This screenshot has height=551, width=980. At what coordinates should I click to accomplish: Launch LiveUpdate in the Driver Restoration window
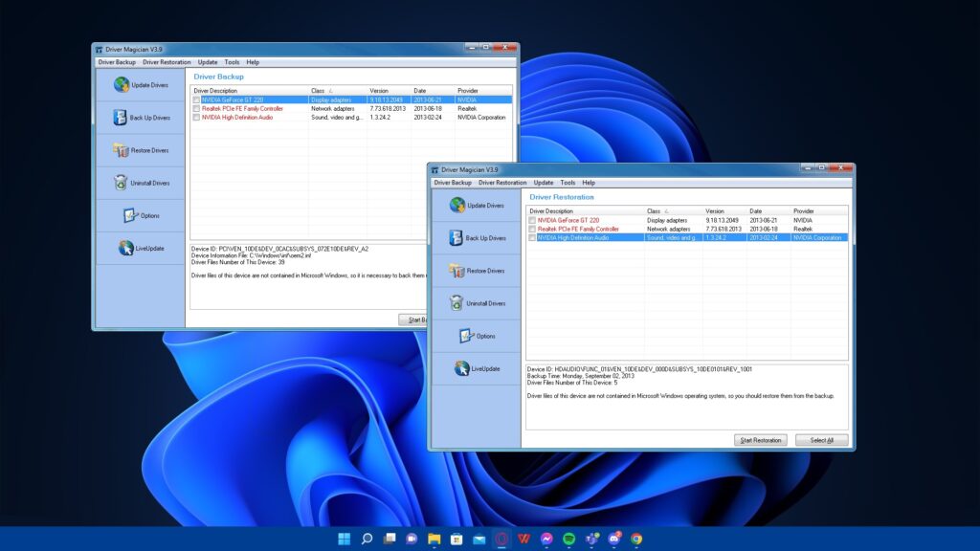pyautogui.click(x=477, y=368)
